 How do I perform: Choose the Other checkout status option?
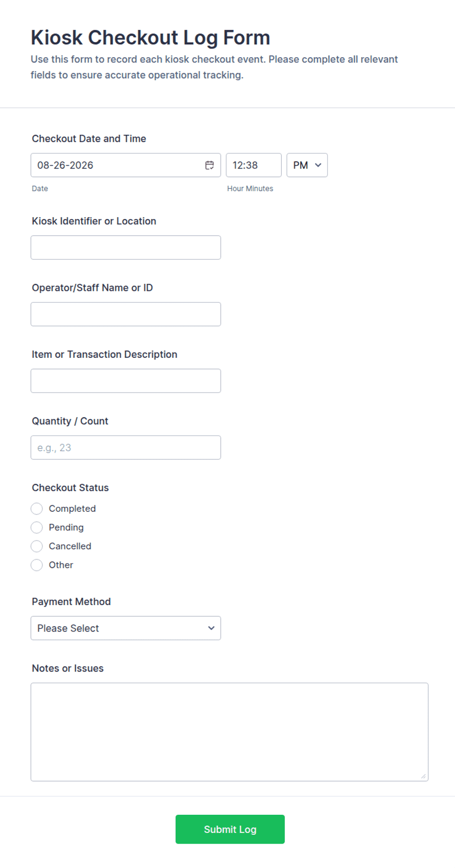coord(37,565)
